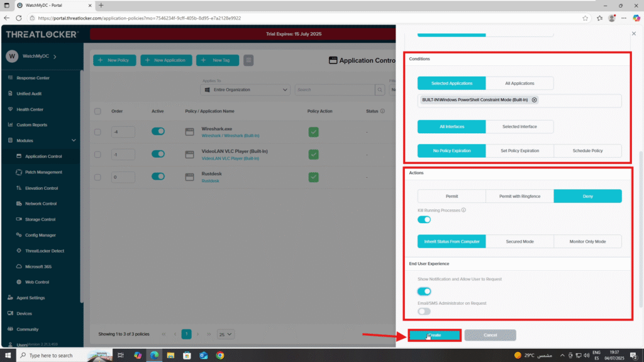Select Permit with Ringfence action
Image resolution: width=644 pixels, height=362 pixels.
pyautogui.click(x=519, y=196)
